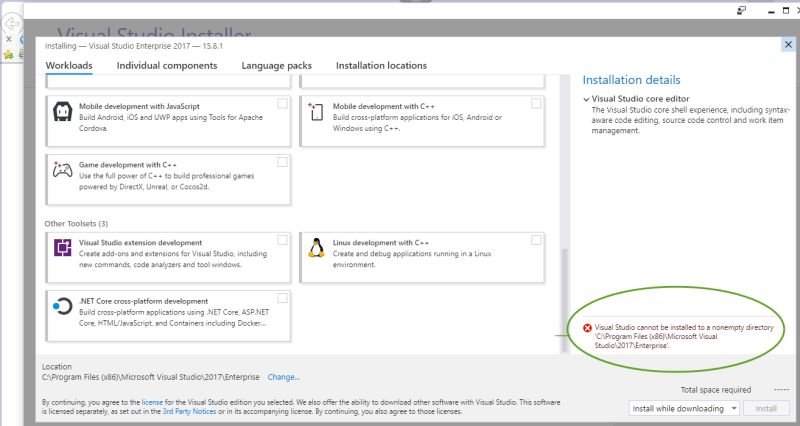The image size is (800, 426).
Task: Switch to the Individual components tab
Action: pyautogui.click(x=167, y=66)
